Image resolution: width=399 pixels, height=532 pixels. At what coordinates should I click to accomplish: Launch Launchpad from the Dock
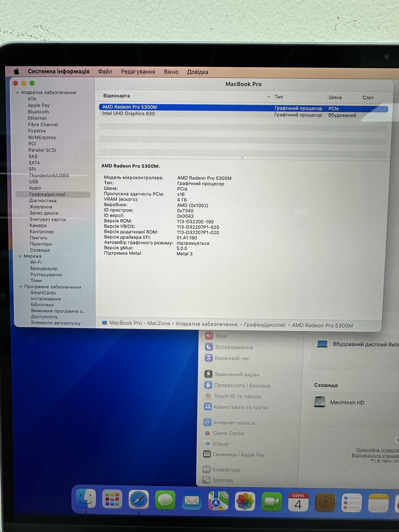click(x=112, y=499)
